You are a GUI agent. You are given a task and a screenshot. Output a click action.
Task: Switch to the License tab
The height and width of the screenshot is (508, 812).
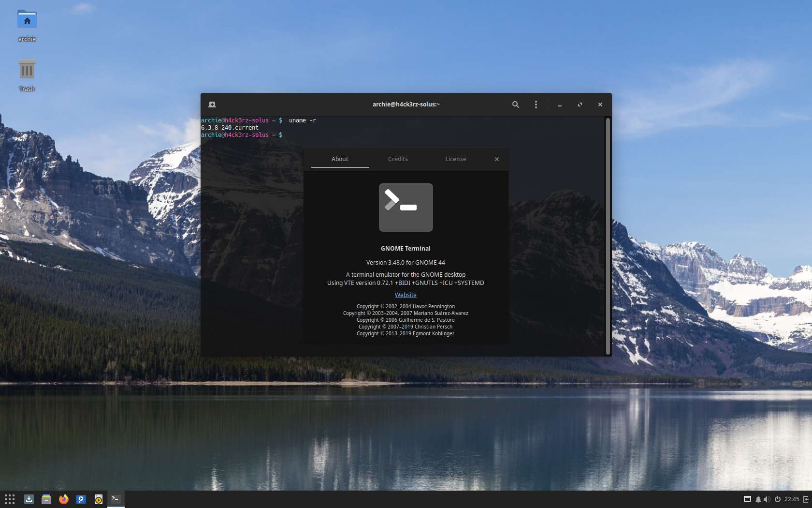456,159
